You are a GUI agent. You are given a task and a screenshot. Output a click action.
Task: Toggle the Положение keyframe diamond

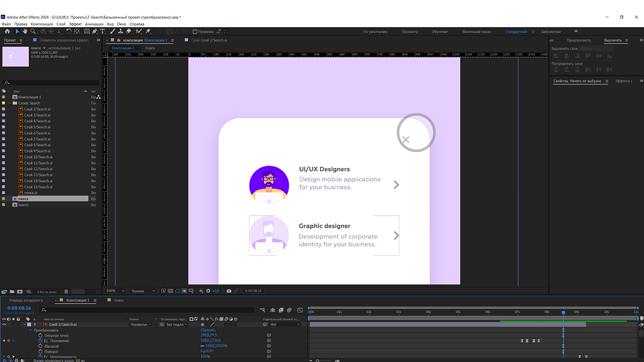pyautogui.click(x=9, y=341)
